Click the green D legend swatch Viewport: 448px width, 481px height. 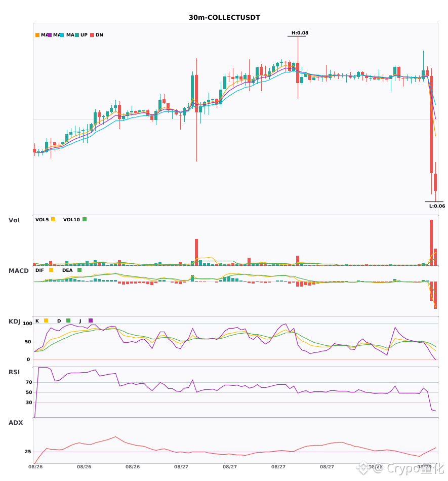click(68, 320)
